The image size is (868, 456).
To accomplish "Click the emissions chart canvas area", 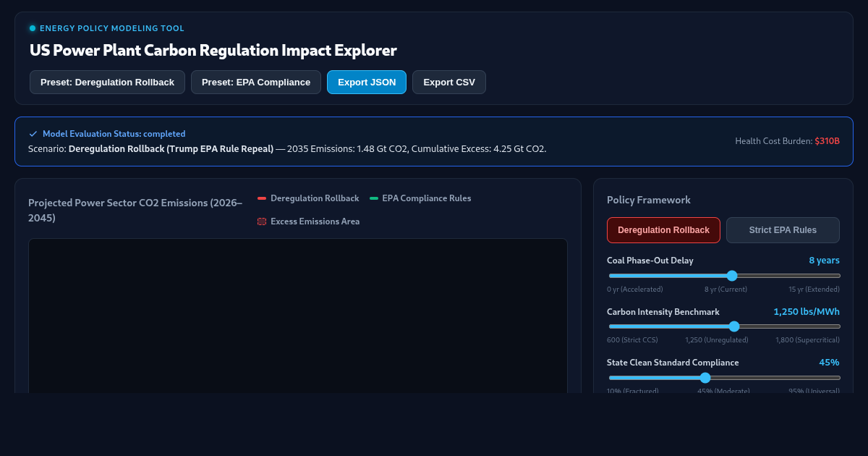I will [x=298, y=316].
